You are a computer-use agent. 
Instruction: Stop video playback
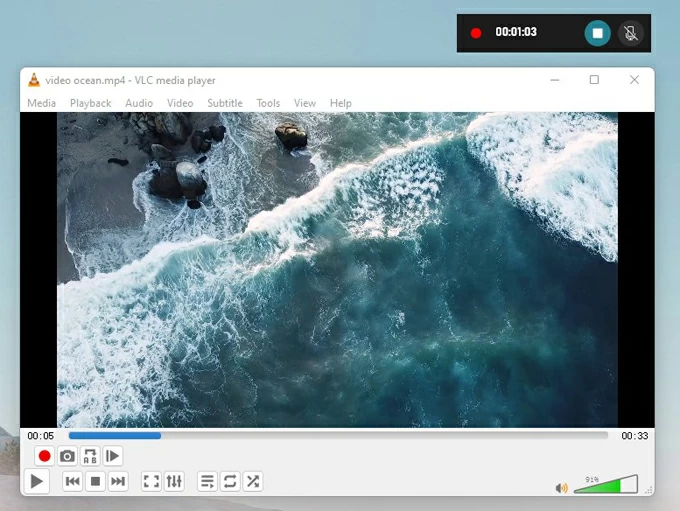click(95, 482)
